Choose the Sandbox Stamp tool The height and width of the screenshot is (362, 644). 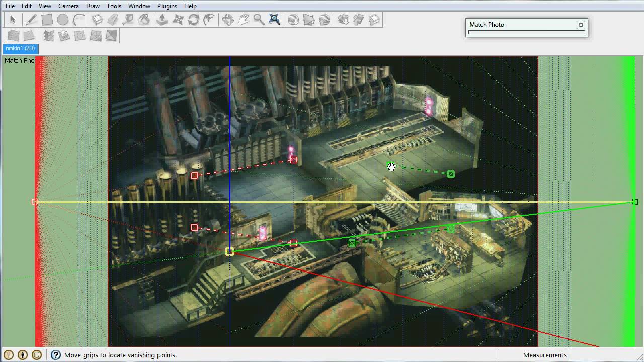click(x=64, y=36)
